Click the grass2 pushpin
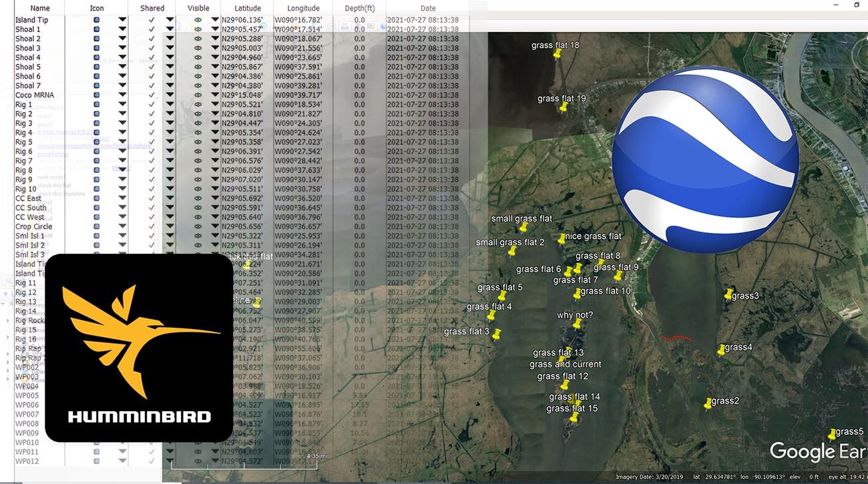This screenshot has width=868, height=484. click(708, 403)
